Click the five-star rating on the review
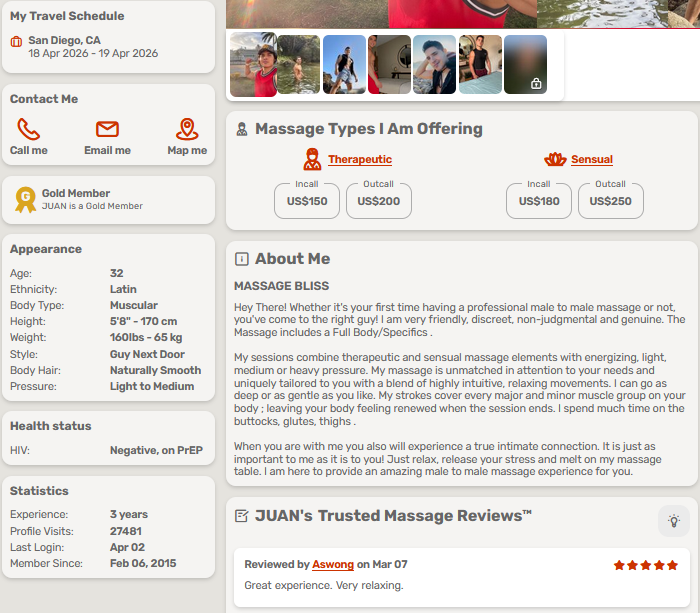This screenshot has height=613, width=700. pos(645,566)
